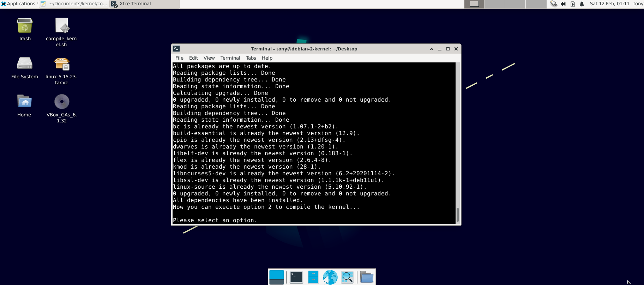Switch to the fourth workspace
The width and height of the screenshot is (644, 285).
pos(536,4)
